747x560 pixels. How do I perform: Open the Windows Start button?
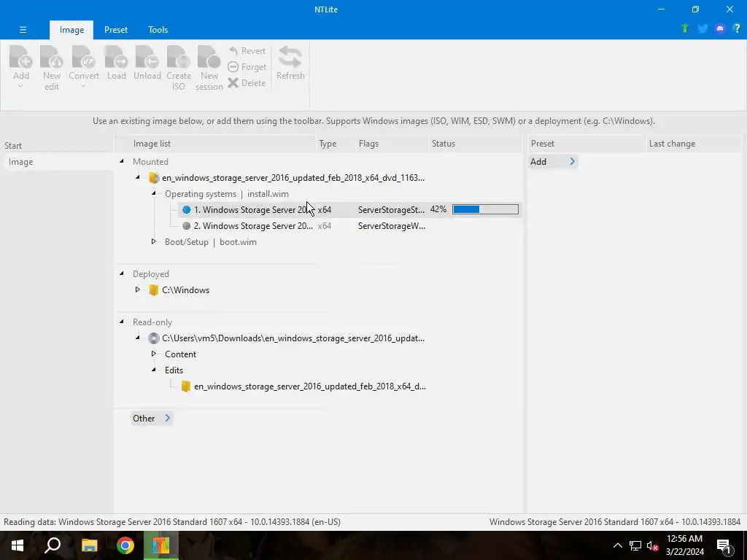click(x=18, y=545)
